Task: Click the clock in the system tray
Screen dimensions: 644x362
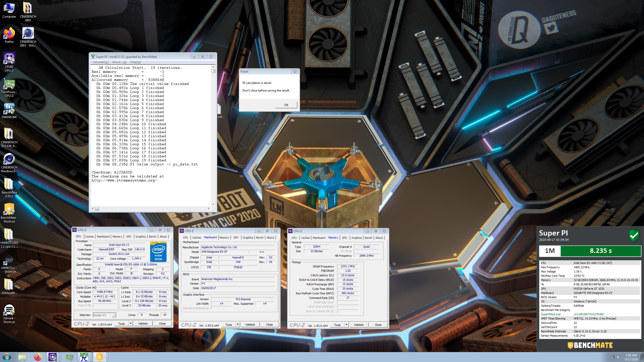Action: click(x=631, y=357)
